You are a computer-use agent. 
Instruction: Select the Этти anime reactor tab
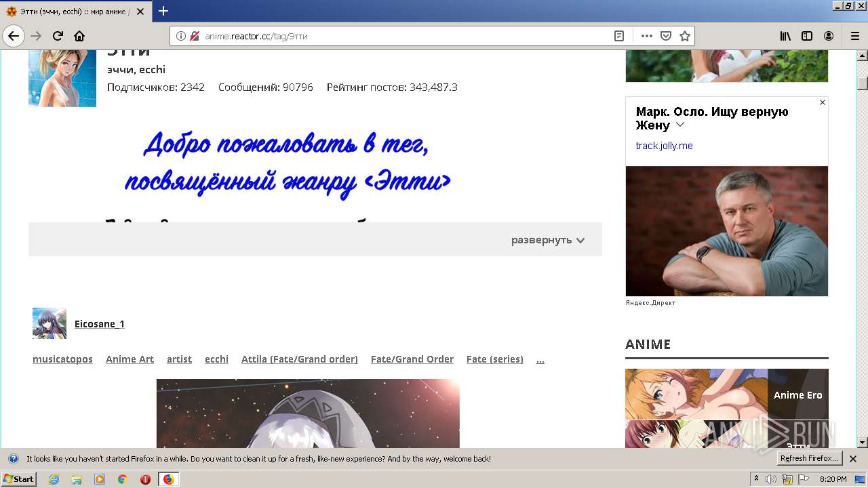(x=76, y=12)
